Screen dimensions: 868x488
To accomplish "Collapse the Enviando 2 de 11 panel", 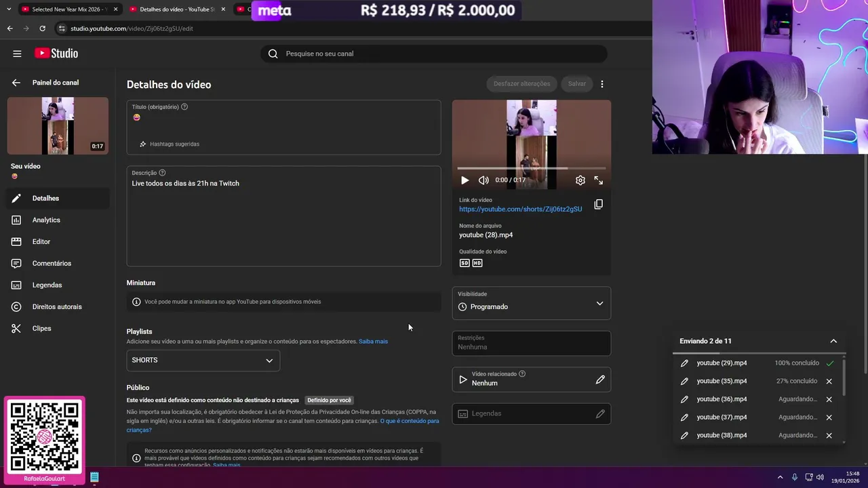I will [x=833, y=341].
